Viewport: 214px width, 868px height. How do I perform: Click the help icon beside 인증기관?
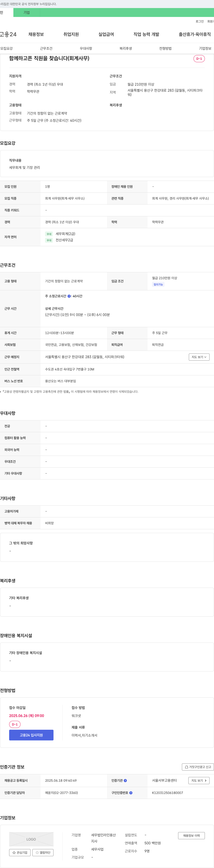[125, 780]
